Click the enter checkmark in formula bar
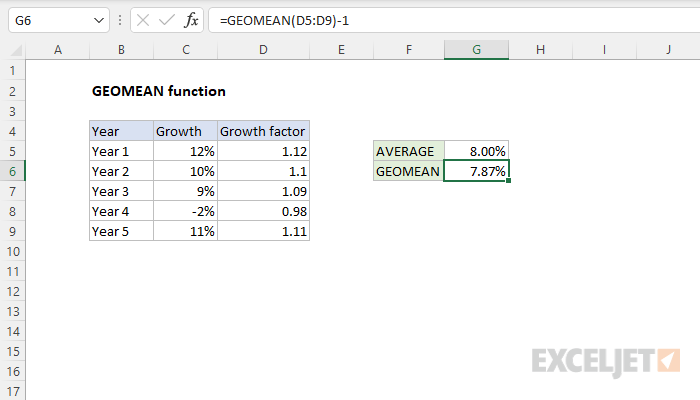 pyautogui.click(x=166, y=20)
